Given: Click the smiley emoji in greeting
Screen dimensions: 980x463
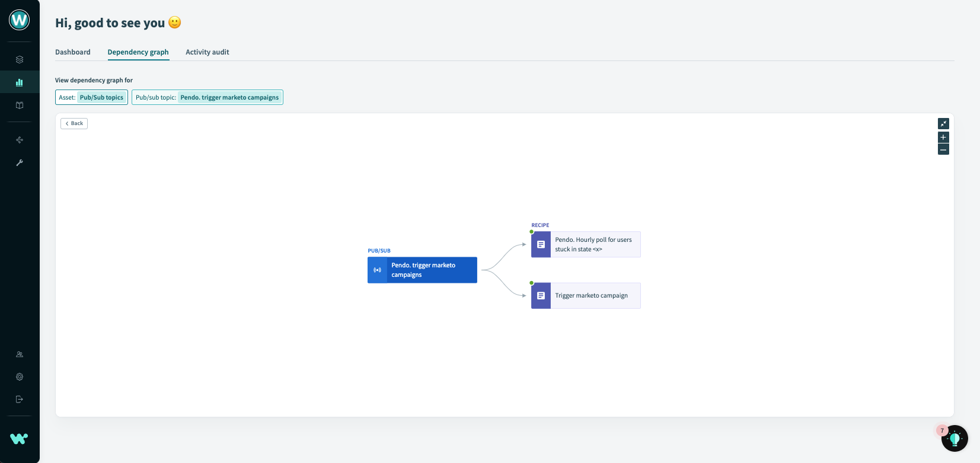Looking at the screenshot, I should click(175, 23).
